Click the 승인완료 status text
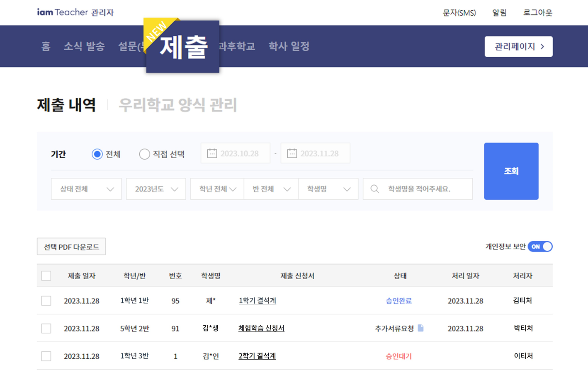Image resolution: width=588 pixels, height=375 pixels. pyautogui.click(x=399, y=301)
